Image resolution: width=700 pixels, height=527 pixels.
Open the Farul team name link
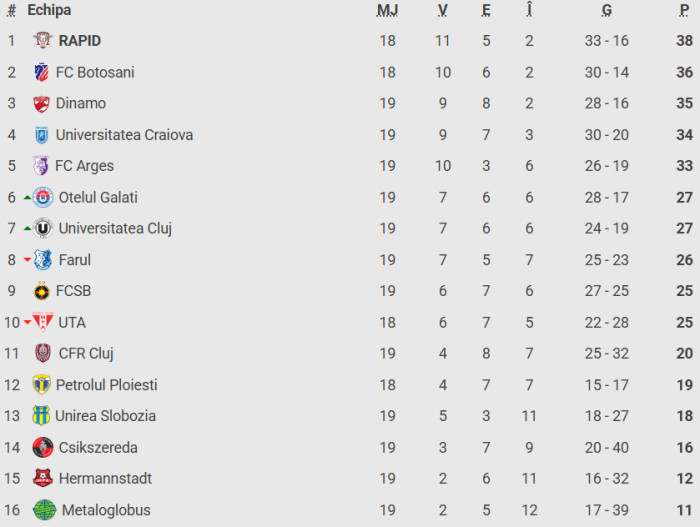75,260
